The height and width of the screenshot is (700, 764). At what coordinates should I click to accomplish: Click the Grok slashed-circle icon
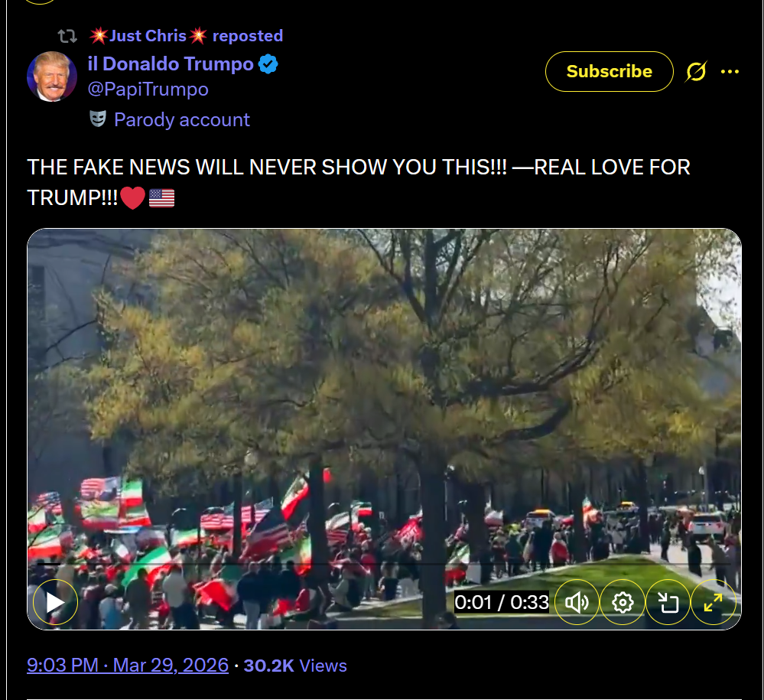(696, 72)
